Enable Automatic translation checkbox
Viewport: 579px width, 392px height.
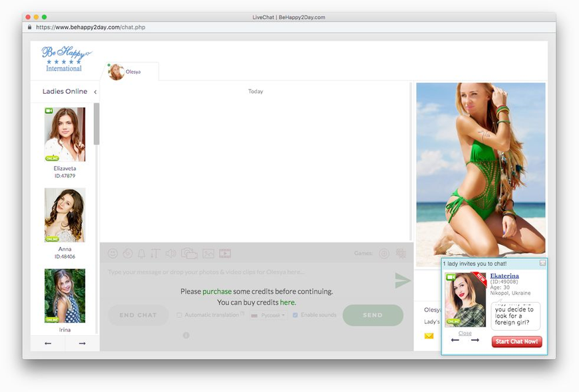179,315
